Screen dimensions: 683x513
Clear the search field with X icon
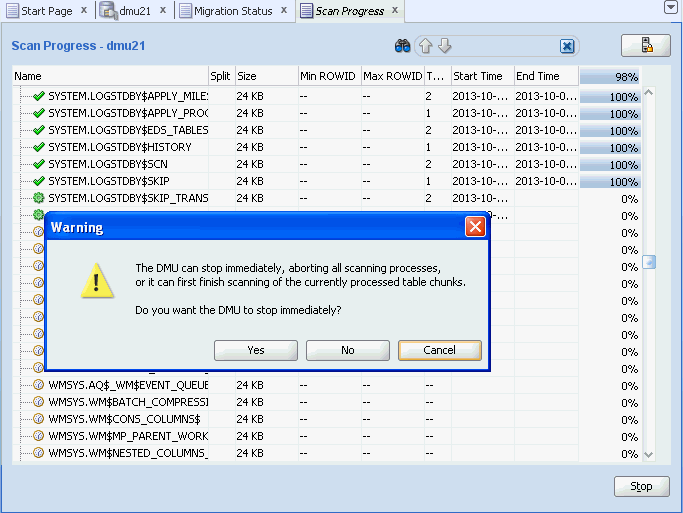[x=567, y=46]
